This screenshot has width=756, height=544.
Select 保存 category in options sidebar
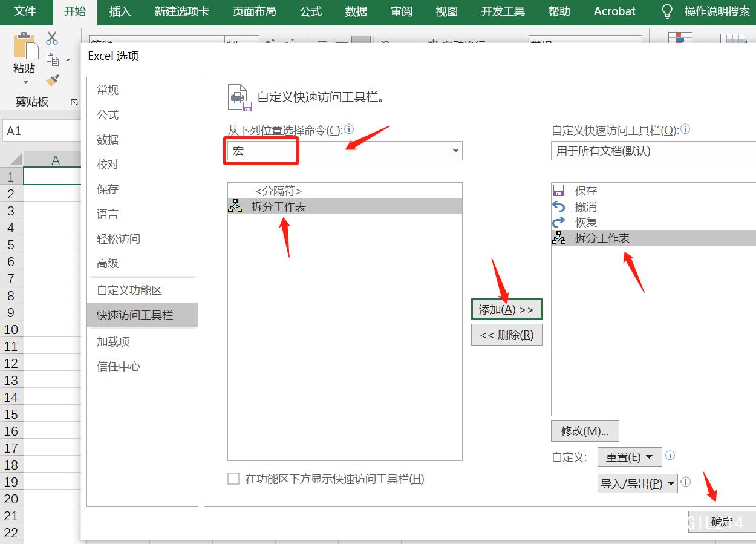[142, 189]
